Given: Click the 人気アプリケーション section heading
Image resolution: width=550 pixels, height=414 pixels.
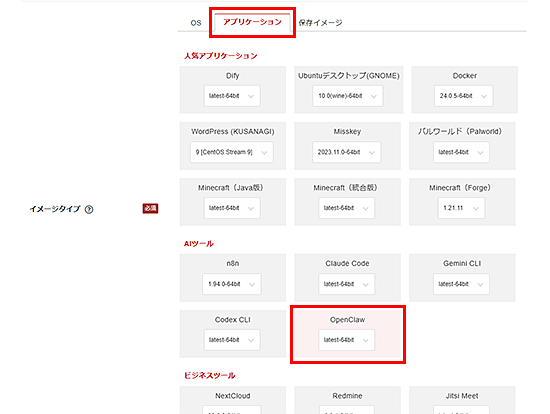Looking at the screenshot, I should click(x=221, y=56).
